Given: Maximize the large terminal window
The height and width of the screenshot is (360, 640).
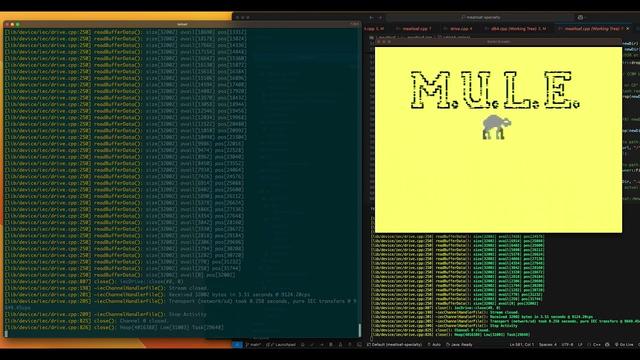Looking at the screenshot, I should [17, 24].
